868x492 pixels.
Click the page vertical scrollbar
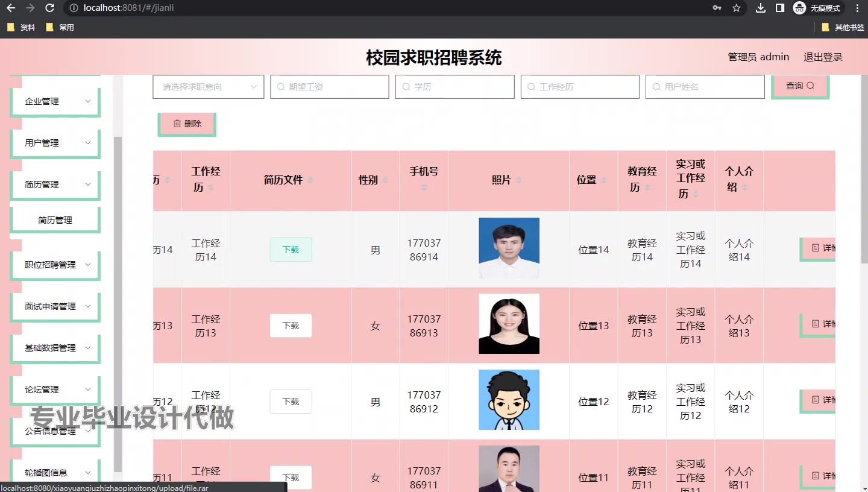864,169
